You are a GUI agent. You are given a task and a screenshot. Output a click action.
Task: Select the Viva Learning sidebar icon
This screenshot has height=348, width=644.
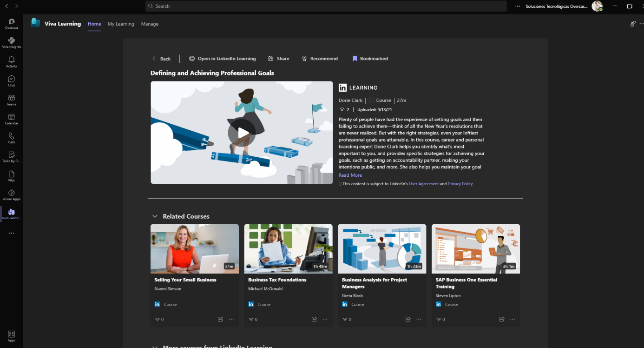tap(12, 214)
